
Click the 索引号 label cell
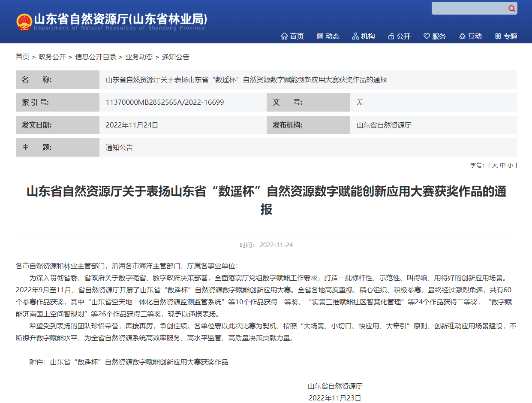tap(57, 102)
